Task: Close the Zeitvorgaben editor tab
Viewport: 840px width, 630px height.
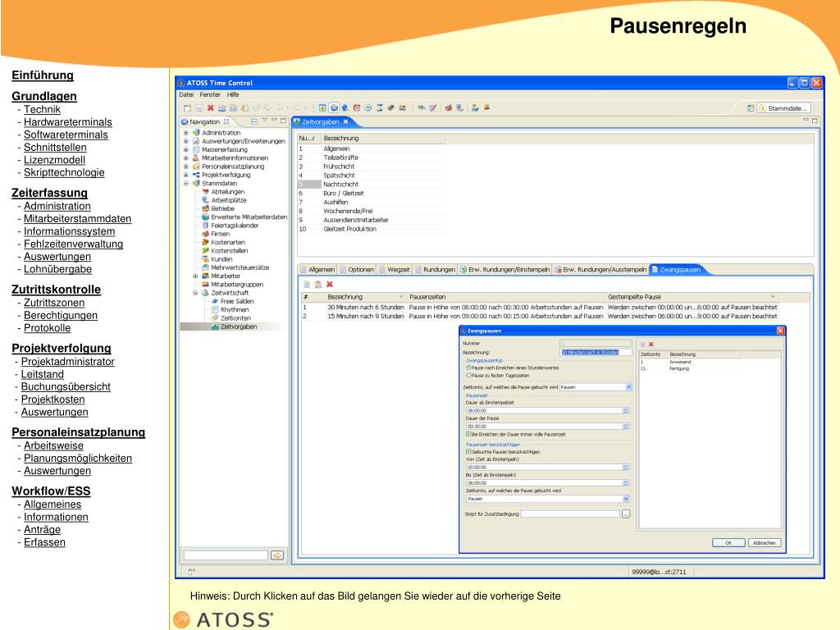Action: coord(345,121)
